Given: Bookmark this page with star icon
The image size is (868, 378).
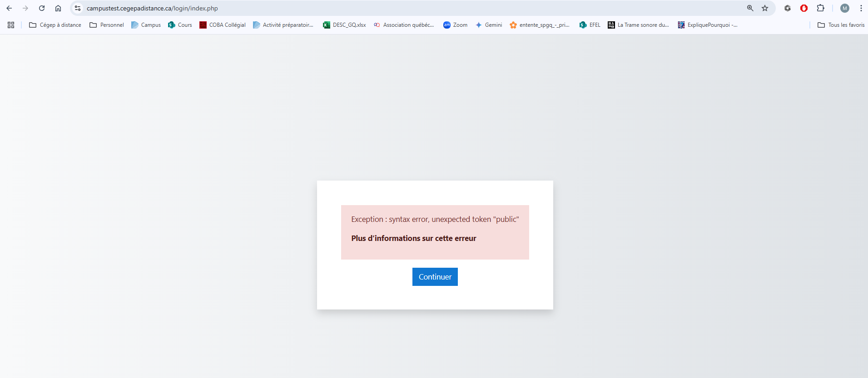Looking at the screenshot, I should click(x=765, y=8).
